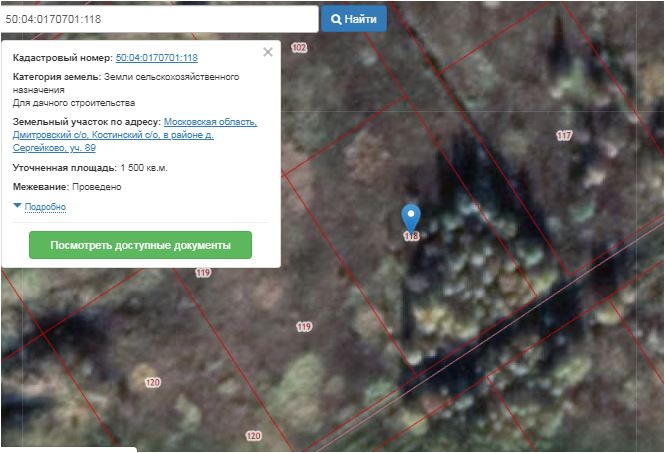This screenshot has width=665, height=453.
Task: Select the lower-right 119 parcel label
Action: point(304,327)
